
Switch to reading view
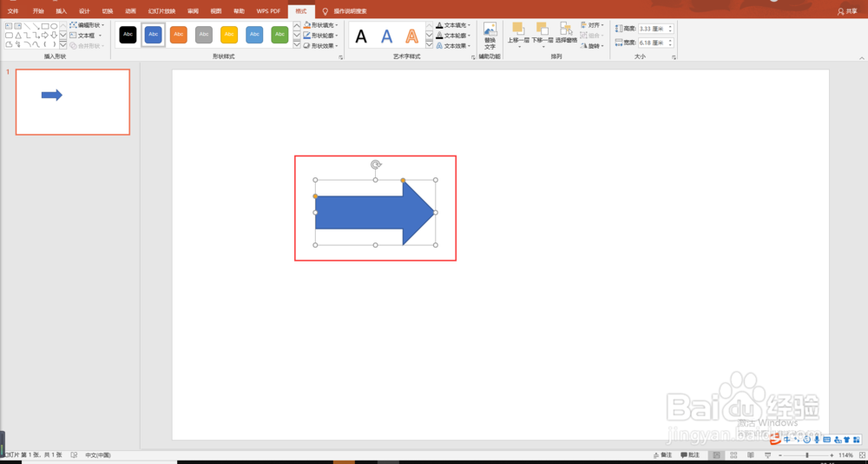(x=751, y=455)
